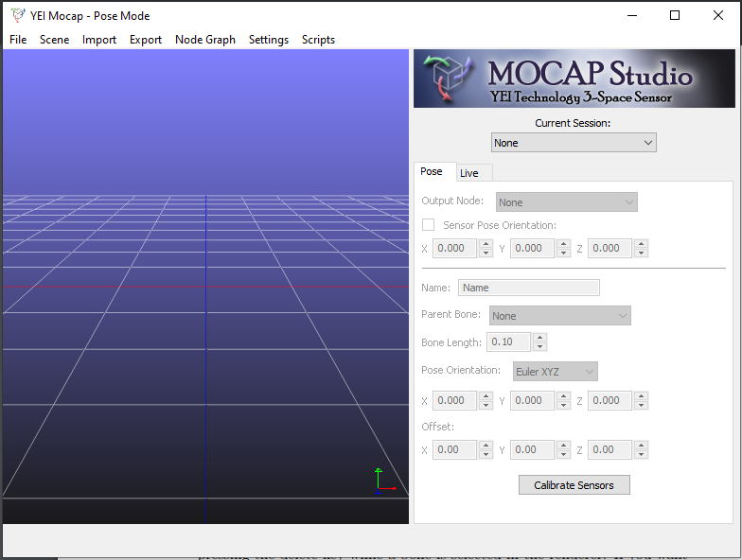Click the YEI Mocap app icon in title bar
Image resolution: width=742 pixels, height=560 pixels.
(17, 15)
